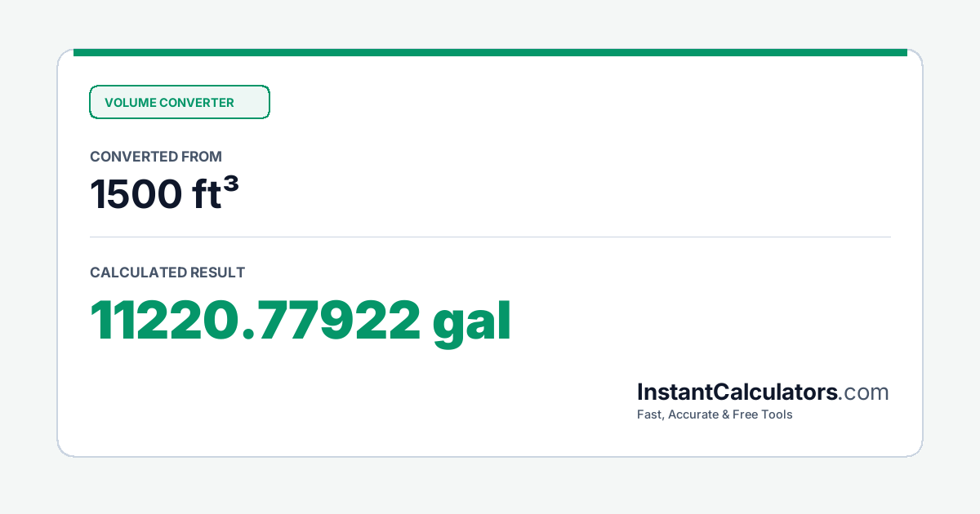
Task: Click the 11220.77922 result number
Action: [255, 320]
